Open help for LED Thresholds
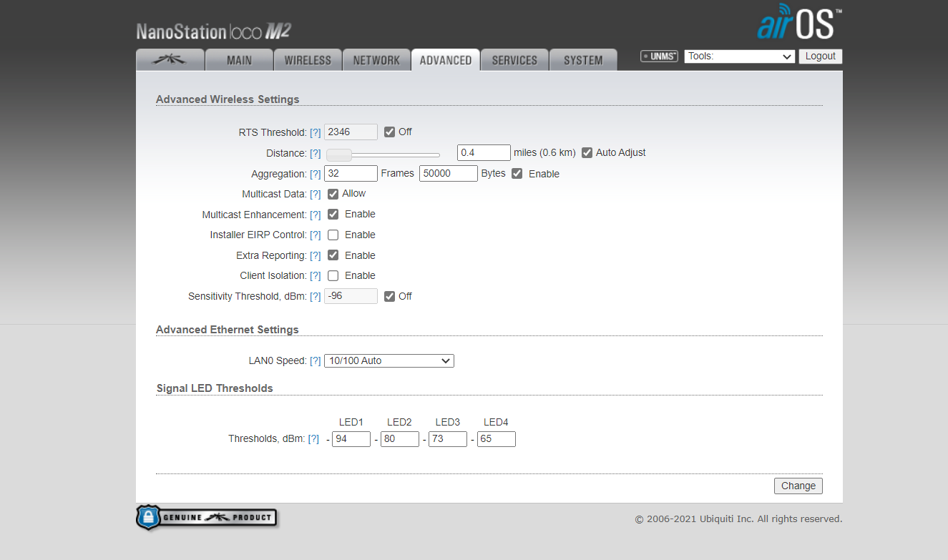 coord(313,438)
